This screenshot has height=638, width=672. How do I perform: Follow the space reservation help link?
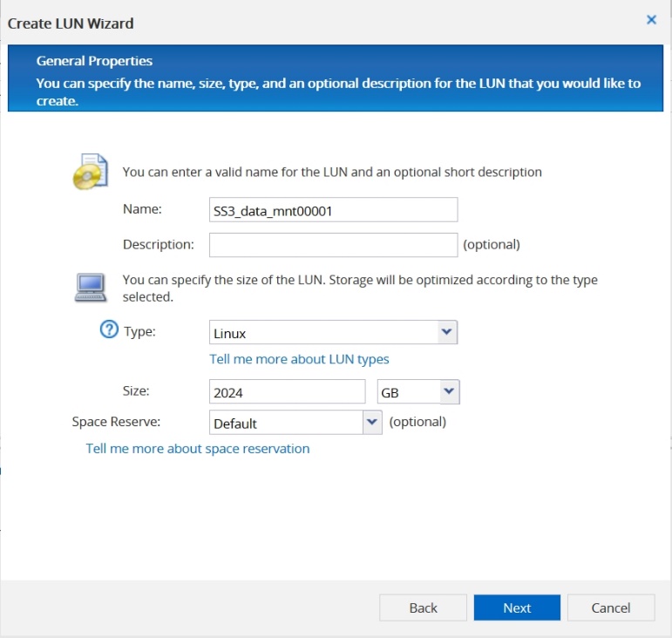(197, 449)
